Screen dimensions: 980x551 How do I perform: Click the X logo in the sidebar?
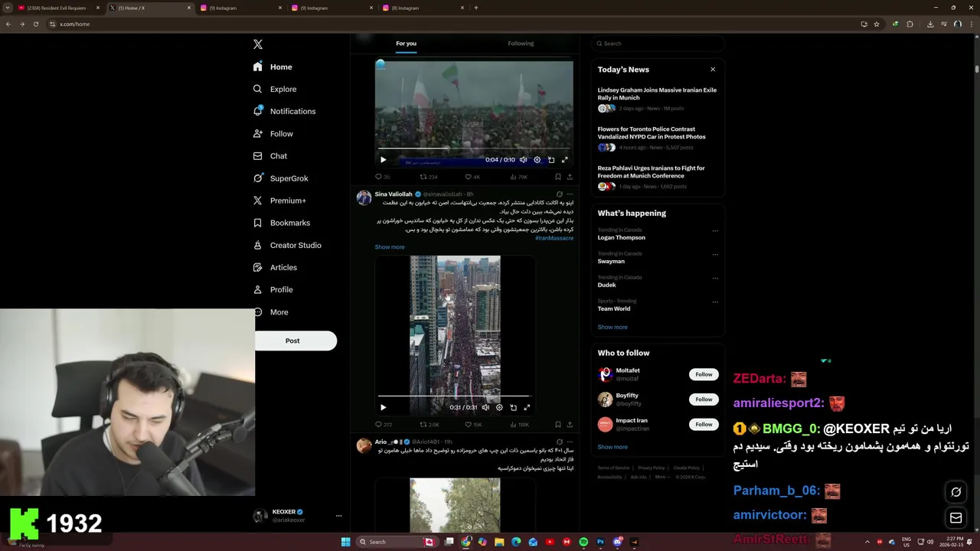pyautogui.click(x=258, y=44)
